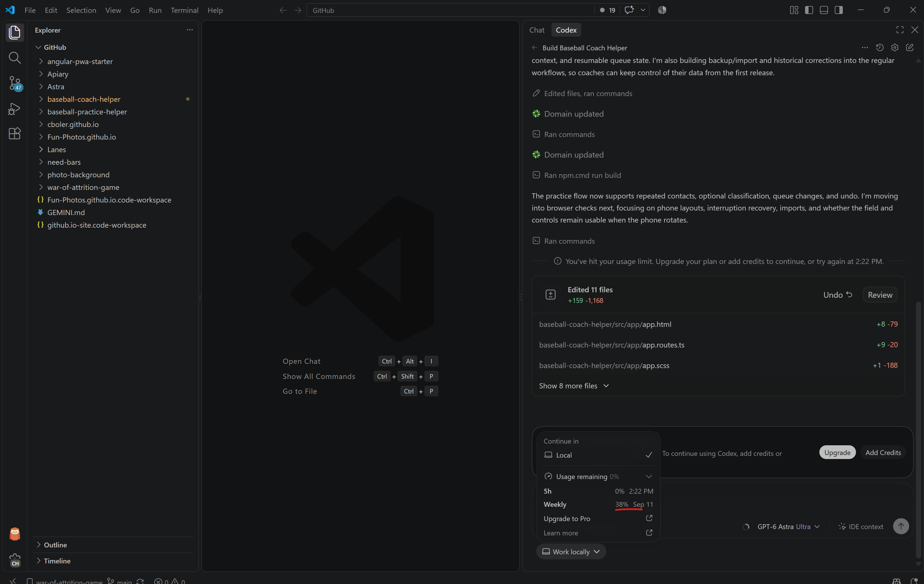Go forward with the right arrow in title bar

pos(298,10)
